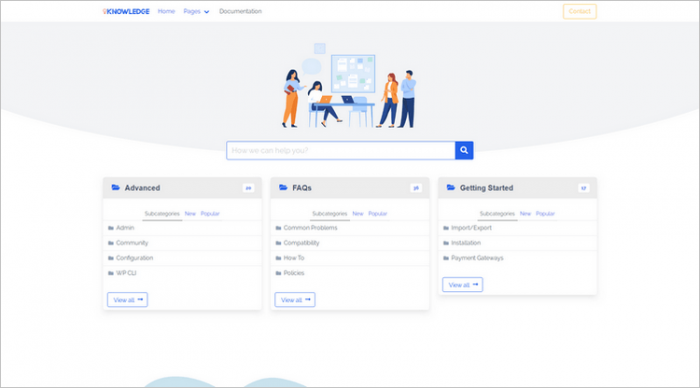
Task: Click the Getting Started folder icon
Action: pos(451,188)
